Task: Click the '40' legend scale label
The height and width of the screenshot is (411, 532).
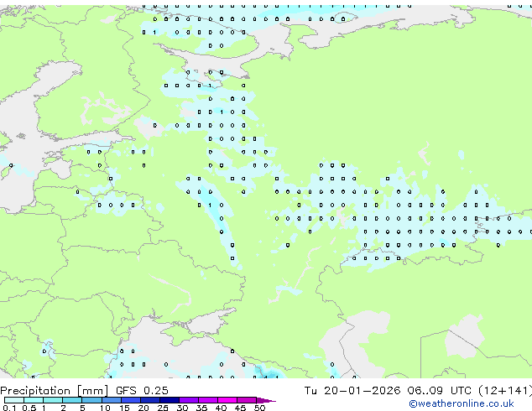Action: [221, 408]
